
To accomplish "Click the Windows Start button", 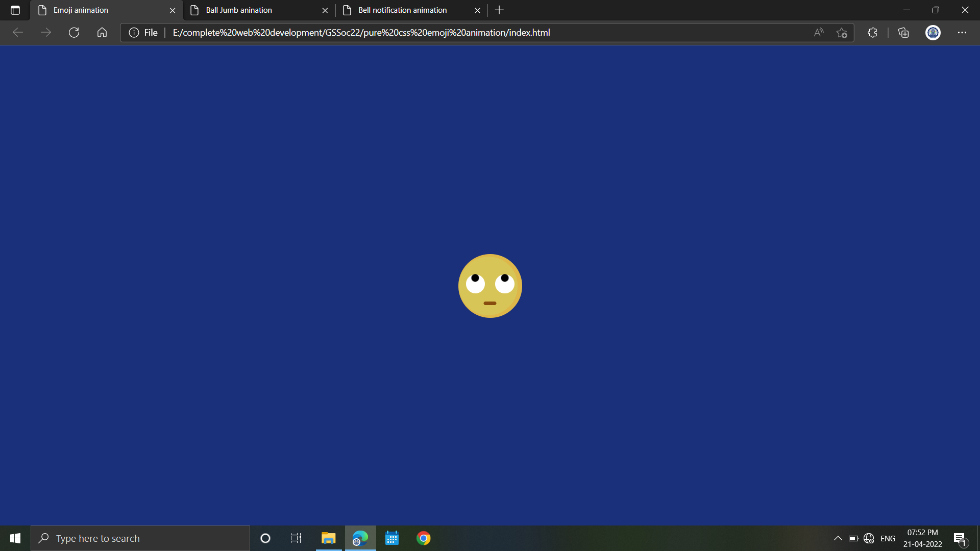I will pos(15,538).
